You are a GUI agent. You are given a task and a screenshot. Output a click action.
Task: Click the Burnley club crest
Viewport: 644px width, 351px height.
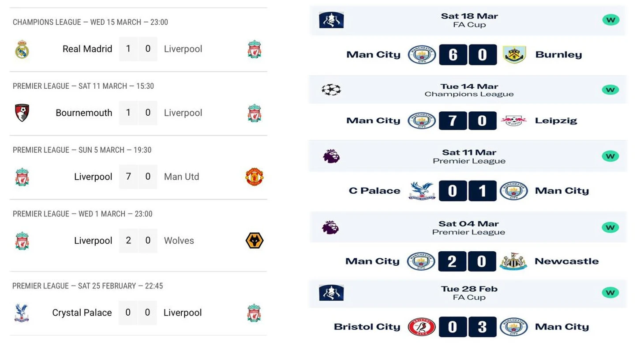pos(514,55)
